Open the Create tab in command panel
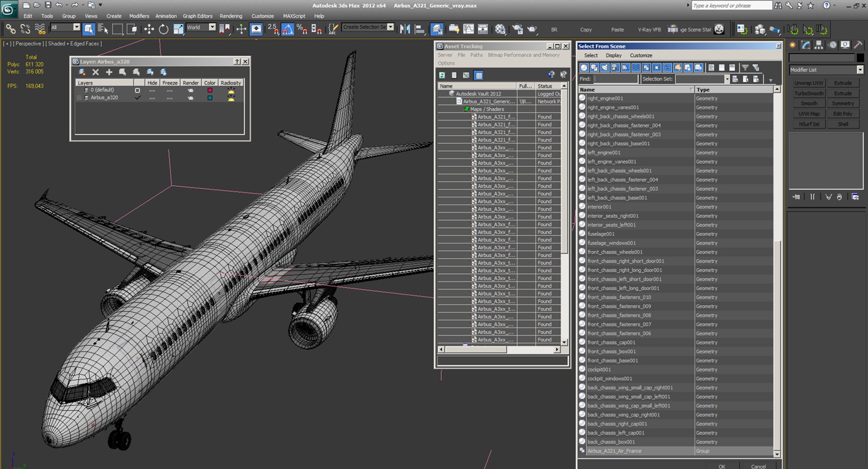The height and width of the screenshot is (469, 868). point(793,45)
